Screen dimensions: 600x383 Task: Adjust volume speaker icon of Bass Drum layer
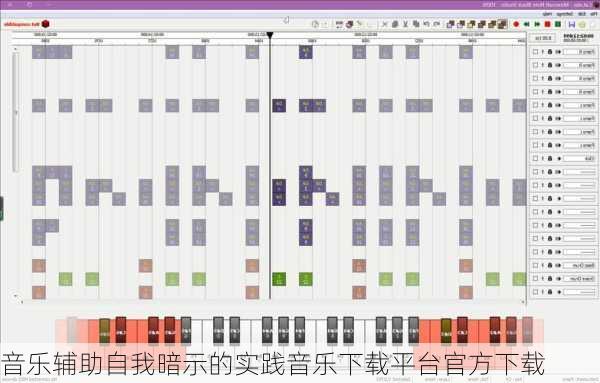click(x=558, y=265)
